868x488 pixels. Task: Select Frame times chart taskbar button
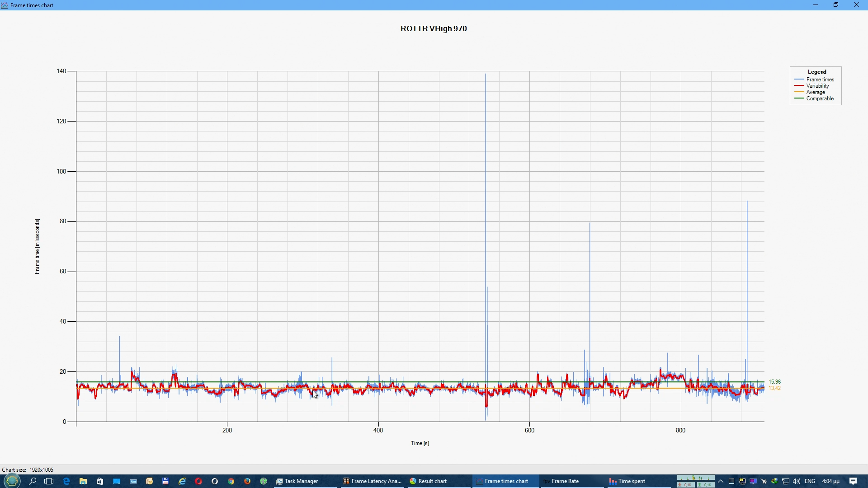[505, 481]
